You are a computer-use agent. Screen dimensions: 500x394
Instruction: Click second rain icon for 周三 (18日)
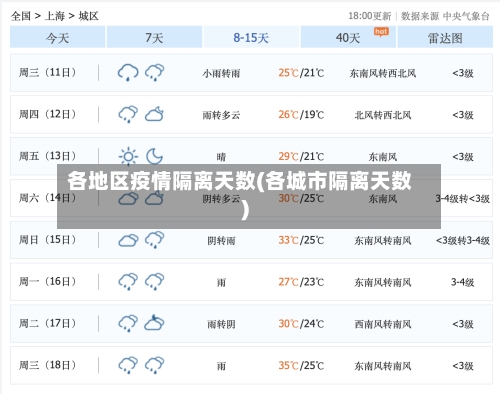pos(155,365)
